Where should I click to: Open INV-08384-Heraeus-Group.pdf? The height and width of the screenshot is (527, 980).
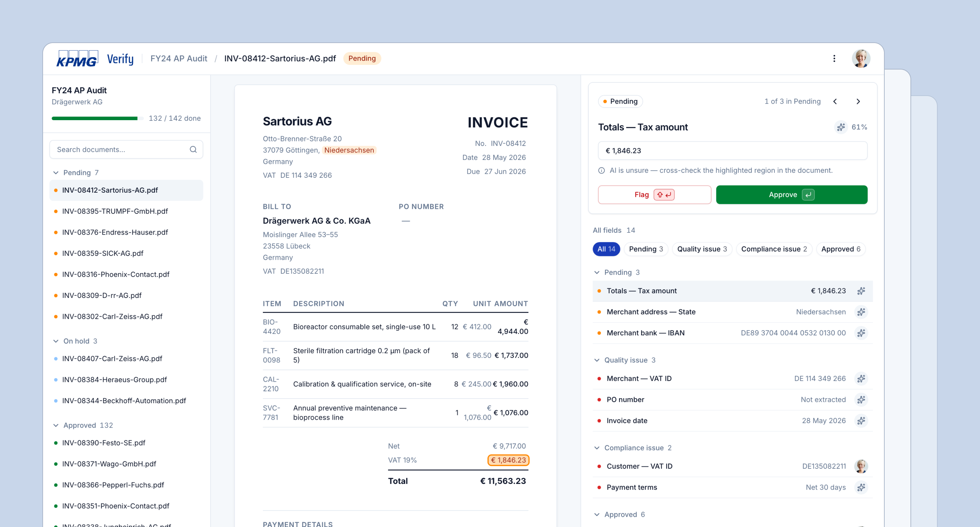[x=126, y=380]
